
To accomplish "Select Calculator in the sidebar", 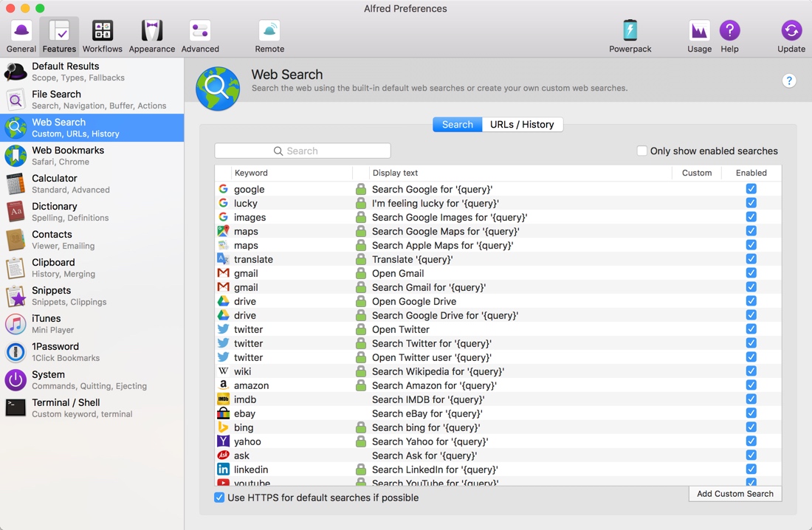I will point(92,183).
